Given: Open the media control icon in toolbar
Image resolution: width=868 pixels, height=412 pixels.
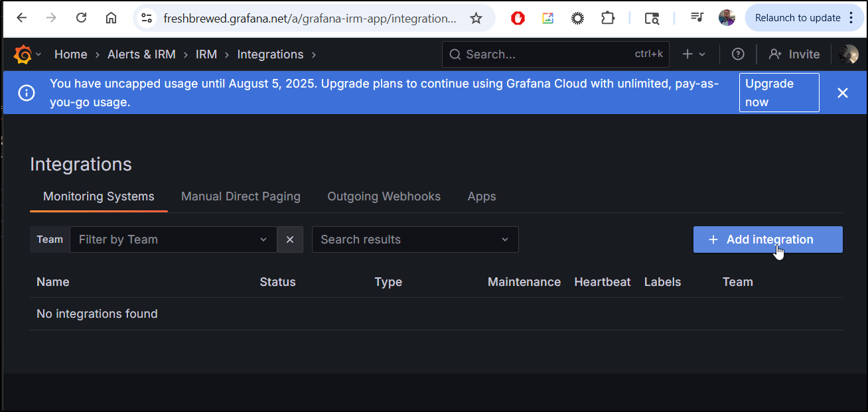Looking at the screenshot, I should click(696, 18).
